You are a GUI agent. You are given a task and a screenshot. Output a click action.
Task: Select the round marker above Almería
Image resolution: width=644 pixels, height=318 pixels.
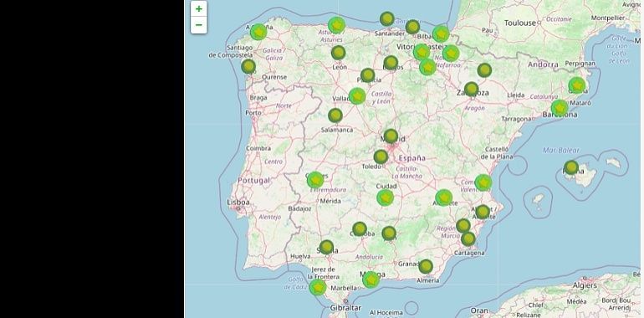click(x=426, y=266)
